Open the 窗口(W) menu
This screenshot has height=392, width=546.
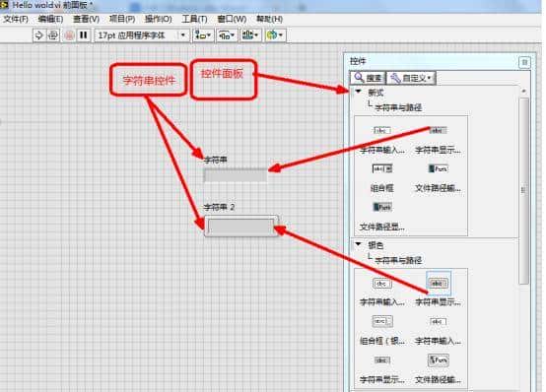coord(232,19)
